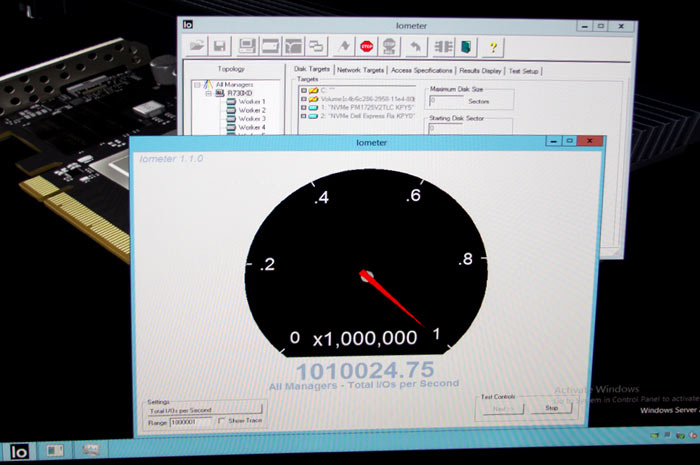Screen dimensions: 700x465
Task: Click the Stop test control button
Action: (551, 408)
